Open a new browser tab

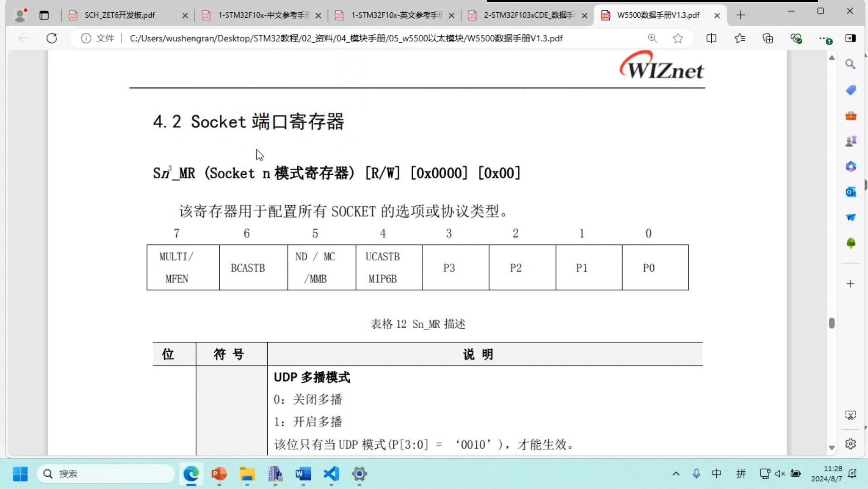[x=741, y=15]
